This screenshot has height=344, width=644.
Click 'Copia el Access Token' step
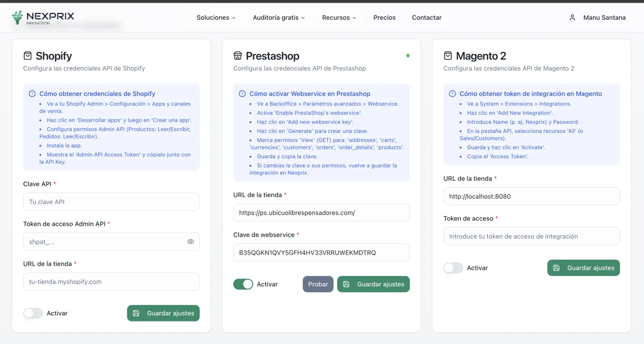(498, 157)
